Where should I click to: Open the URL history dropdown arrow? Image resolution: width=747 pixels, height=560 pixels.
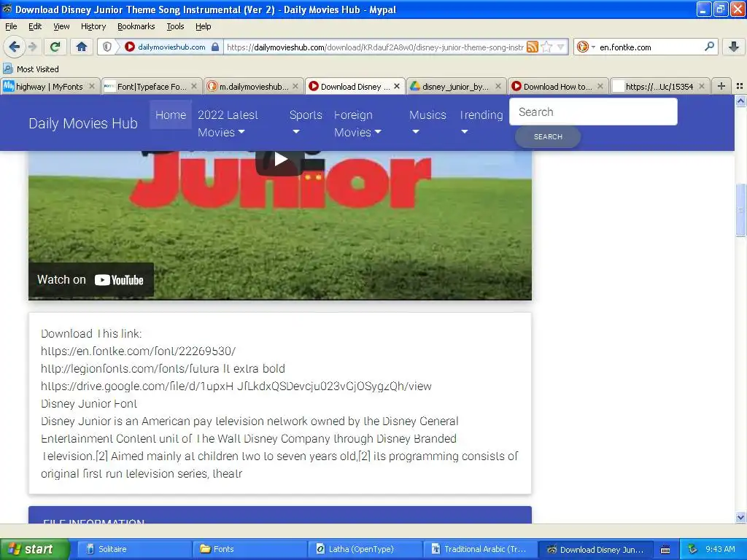point(560,47)
